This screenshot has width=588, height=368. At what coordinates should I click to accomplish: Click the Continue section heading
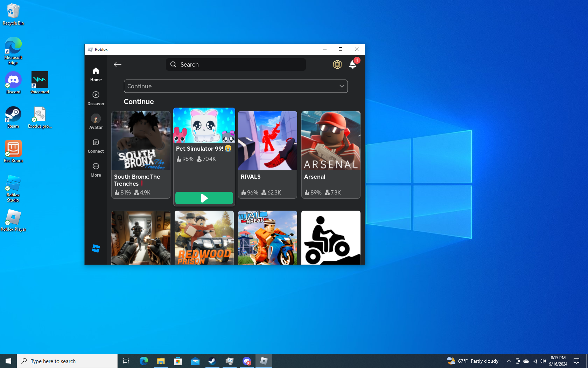pos(139,102)
